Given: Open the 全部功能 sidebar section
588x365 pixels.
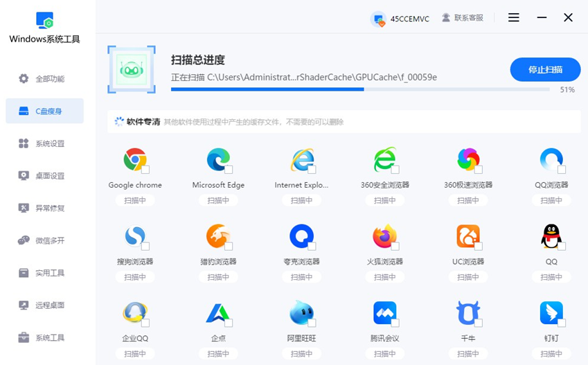Looking at the screenshot, I should pos(44,79).
